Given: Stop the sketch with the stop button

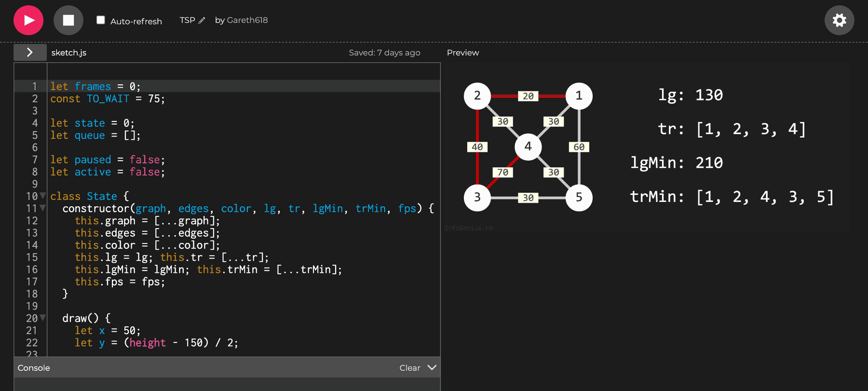Looking at the screenshot, I should tap(68, 20).
